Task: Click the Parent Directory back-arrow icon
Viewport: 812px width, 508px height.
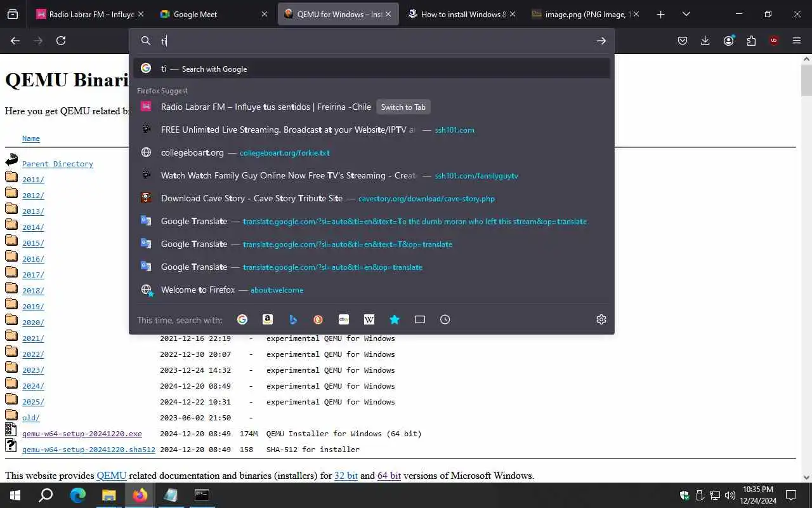Action: pyautogui.click(x=11, y=160)
